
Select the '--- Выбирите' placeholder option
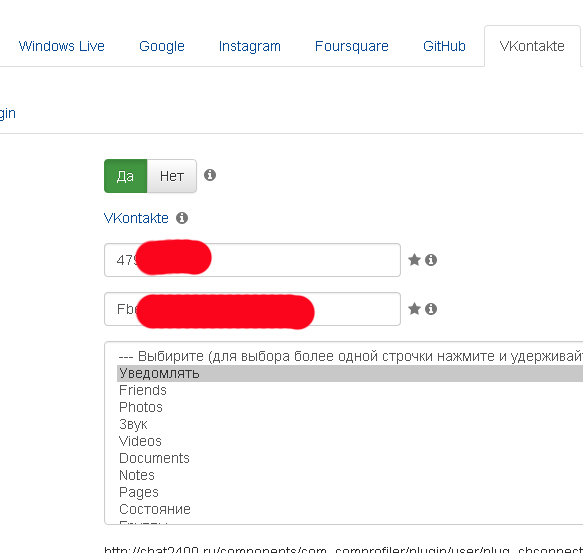[x=350, y=356]
